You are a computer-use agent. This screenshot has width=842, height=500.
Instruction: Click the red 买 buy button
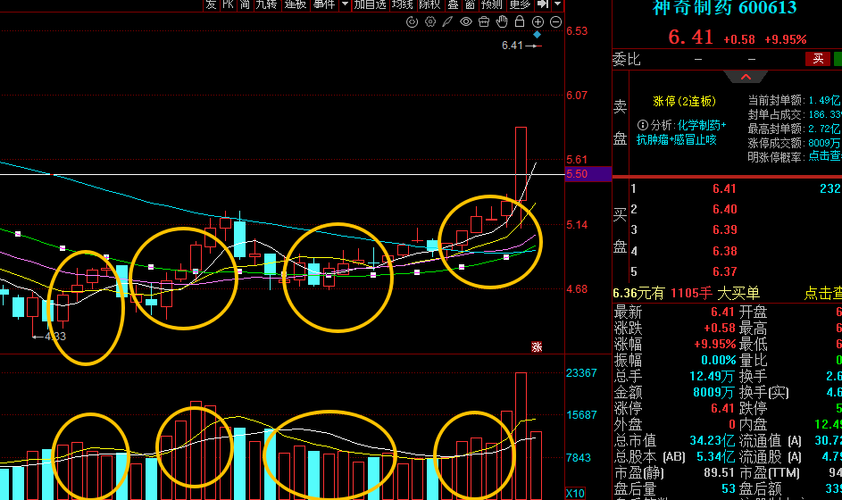(x=818, y=59)
